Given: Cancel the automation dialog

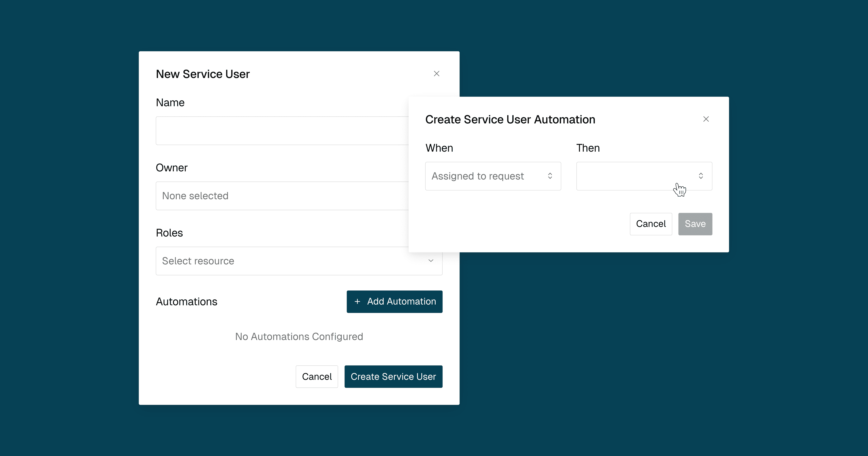Looking at the screenshot, I should pos(651,224).
